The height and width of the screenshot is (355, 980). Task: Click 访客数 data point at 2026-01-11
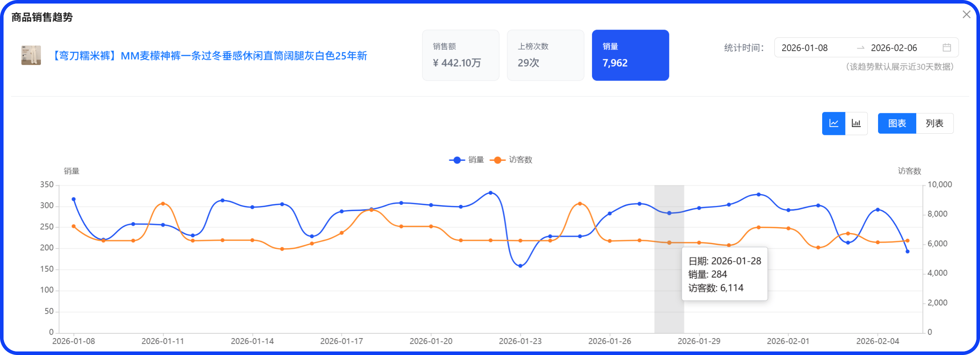[x=163, y=204]
